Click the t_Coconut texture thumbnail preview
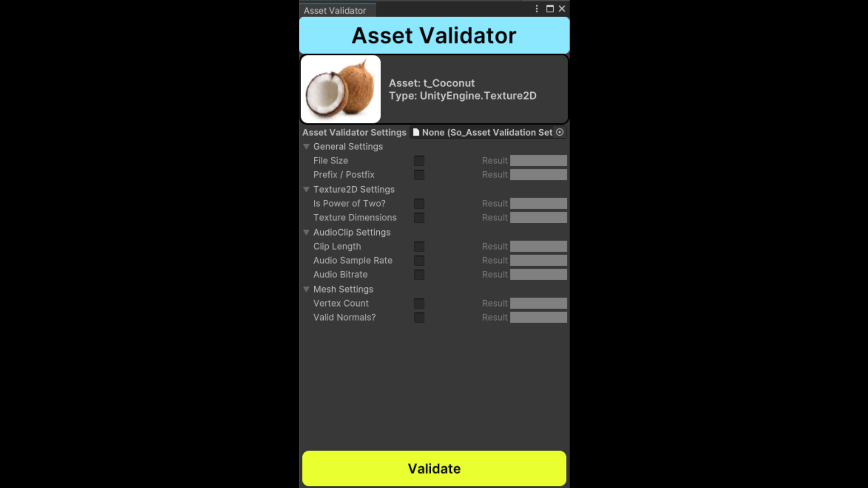Viewport: 868px width, 488px height. (340, 89)
